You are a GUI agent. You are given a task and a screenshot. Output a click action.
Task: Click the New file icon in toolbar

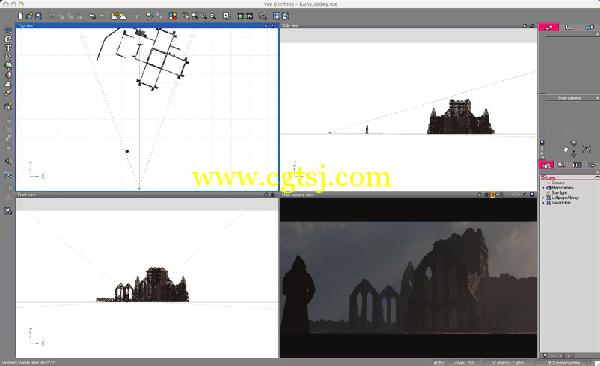(x=20, y=16)
